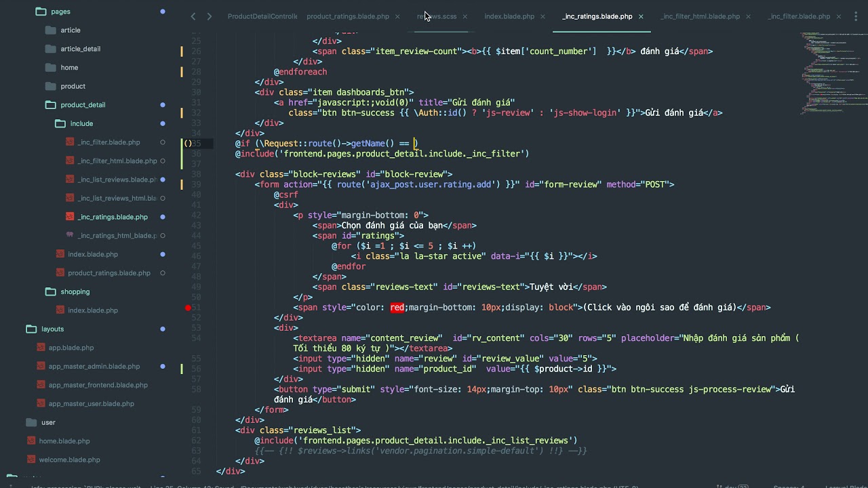Switch to the ProductDetailController tab

tap(262, 16)
